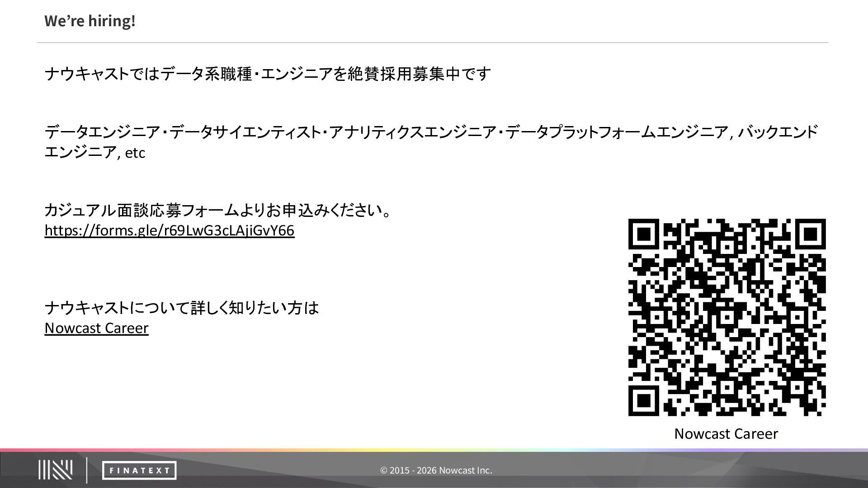Click the ナウキャストではデータ系職種 headline sentence
868x488 pixels.
[267, 74]
